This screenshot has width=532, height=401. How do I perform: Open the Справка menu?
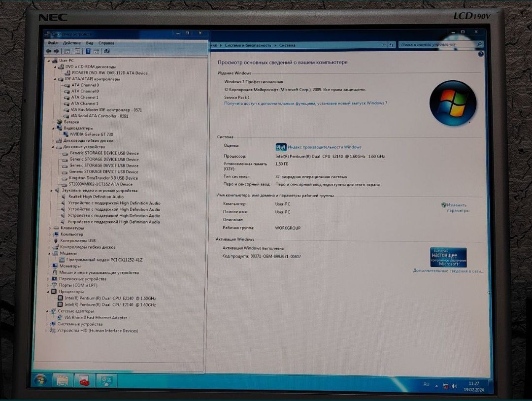tap(106, 43)
